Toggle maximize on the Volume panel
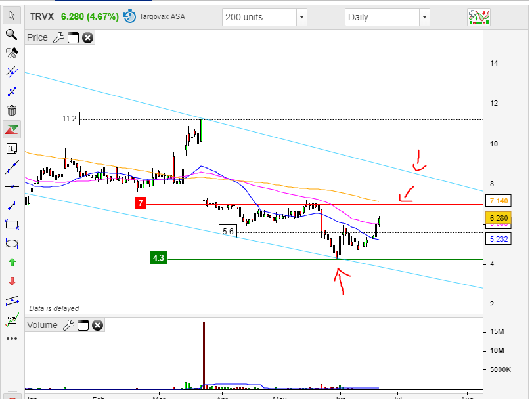Viewport: 532px width, 399px height. click(83, 325)
